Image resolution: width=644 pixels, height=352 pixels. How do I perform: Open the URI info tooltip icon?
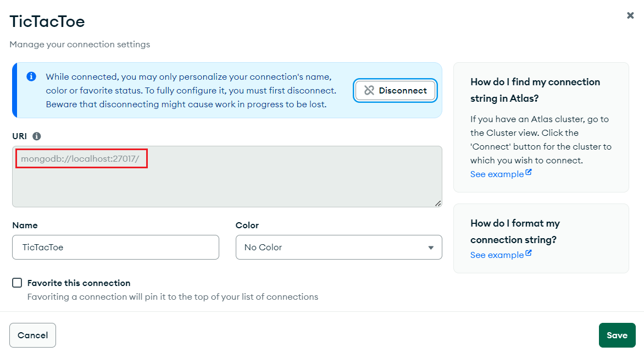click(x=37, y=136)
